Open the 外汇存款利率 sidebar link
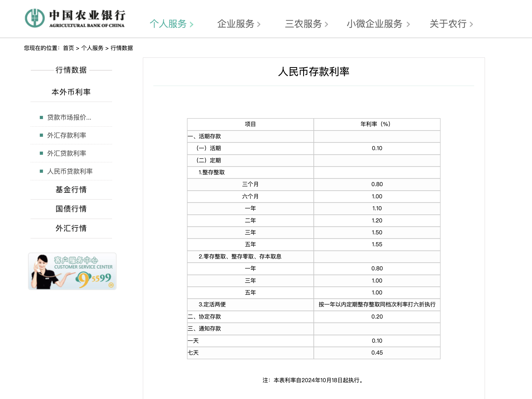 66,135
